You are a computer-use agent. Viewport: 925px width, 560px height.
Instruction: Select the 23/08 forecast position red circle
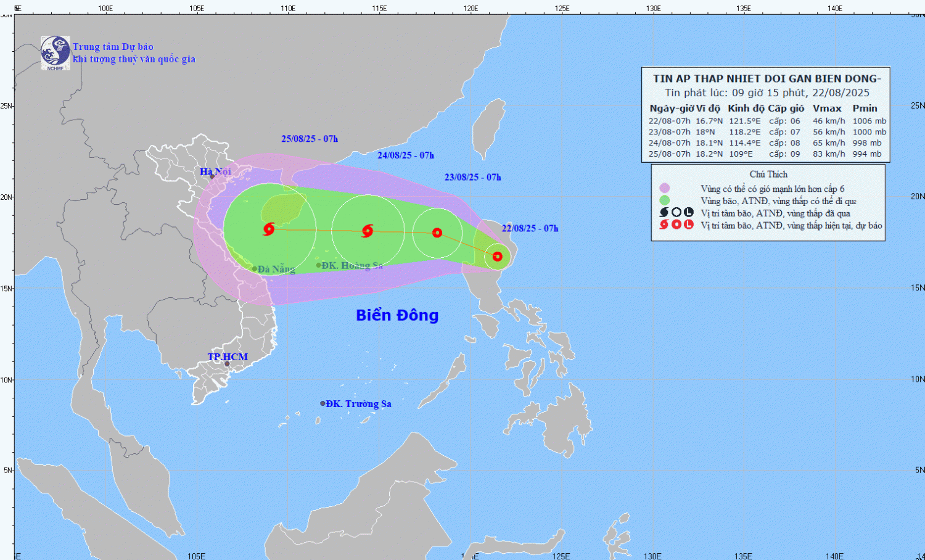[x=437, y=233]
